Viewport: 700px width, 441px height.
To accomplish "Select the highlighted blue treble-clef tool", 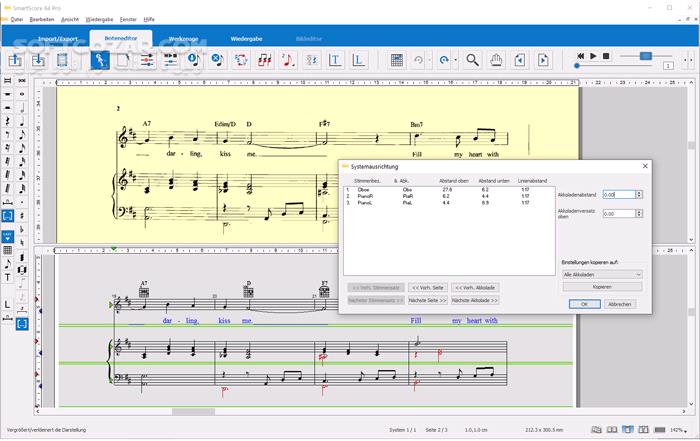I will 100,60.
